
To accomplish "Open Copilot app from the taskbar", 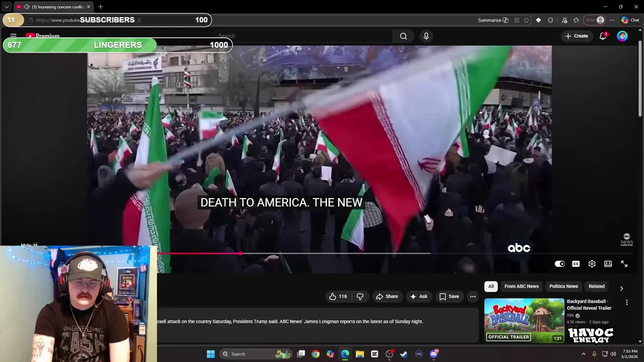I will 330,354.
